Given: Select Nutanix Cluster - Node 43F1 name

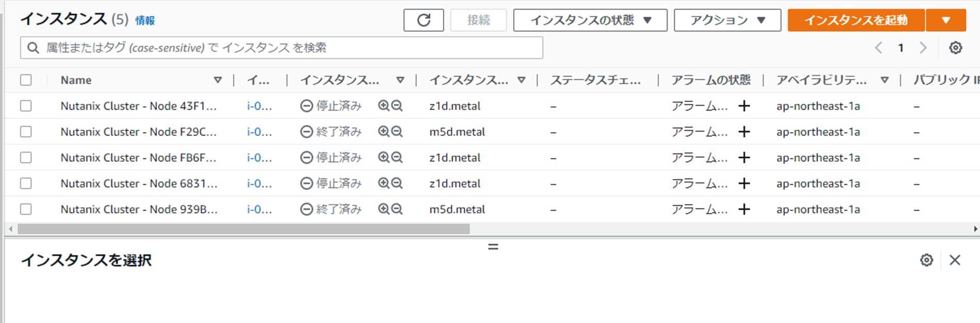Looking at the screenshot, I should point(139,106).
